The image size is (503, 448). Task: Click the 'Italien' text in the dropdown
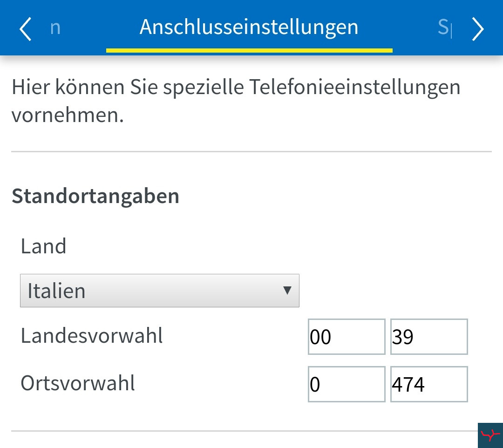coord(56,291)
